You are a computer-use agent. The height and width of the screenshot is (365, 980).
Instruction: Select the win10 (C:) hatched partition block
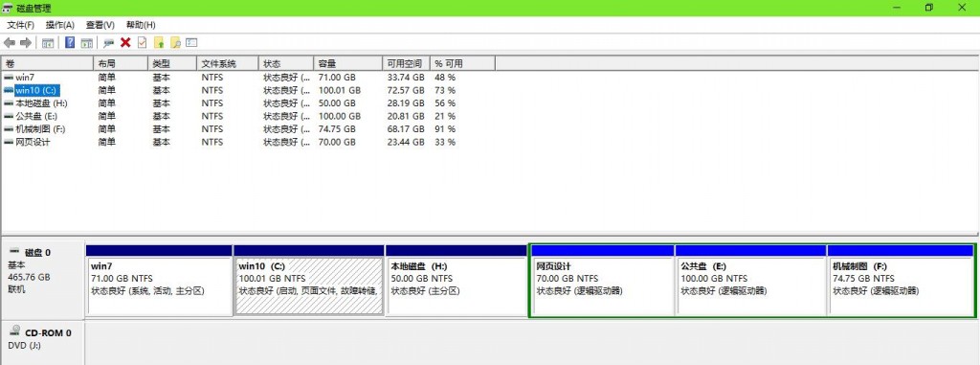click(x=309, y=280)
